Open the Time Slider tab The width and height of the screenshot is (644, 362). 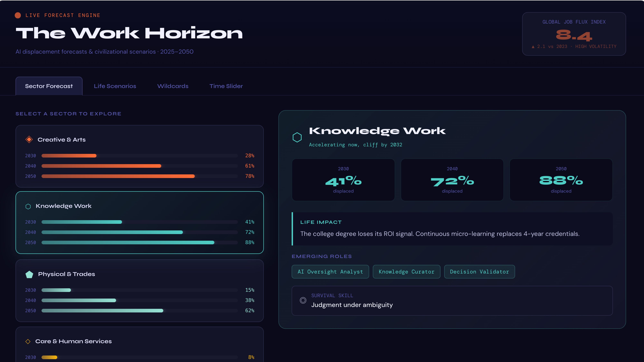click(226, 86)
